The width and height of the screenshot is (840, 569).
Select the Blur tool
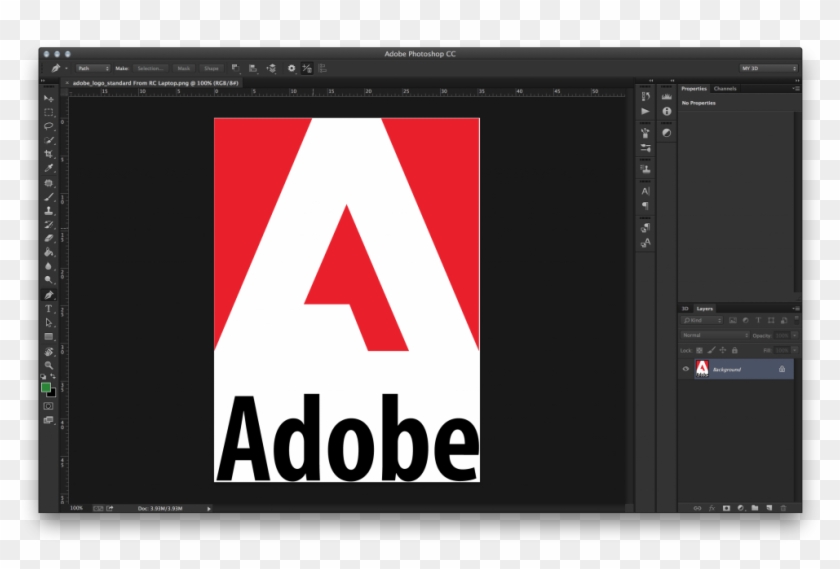[x=49, y=266]
